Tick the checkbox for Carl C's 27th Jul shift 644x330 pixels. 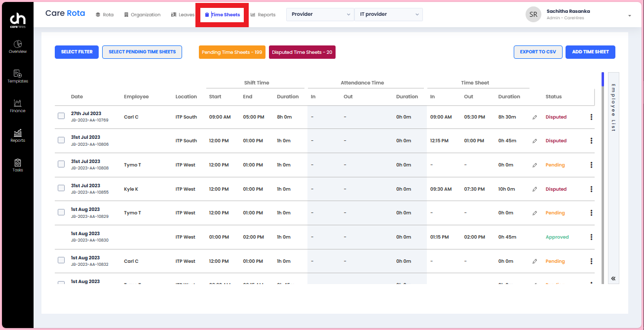pos(61,116)
